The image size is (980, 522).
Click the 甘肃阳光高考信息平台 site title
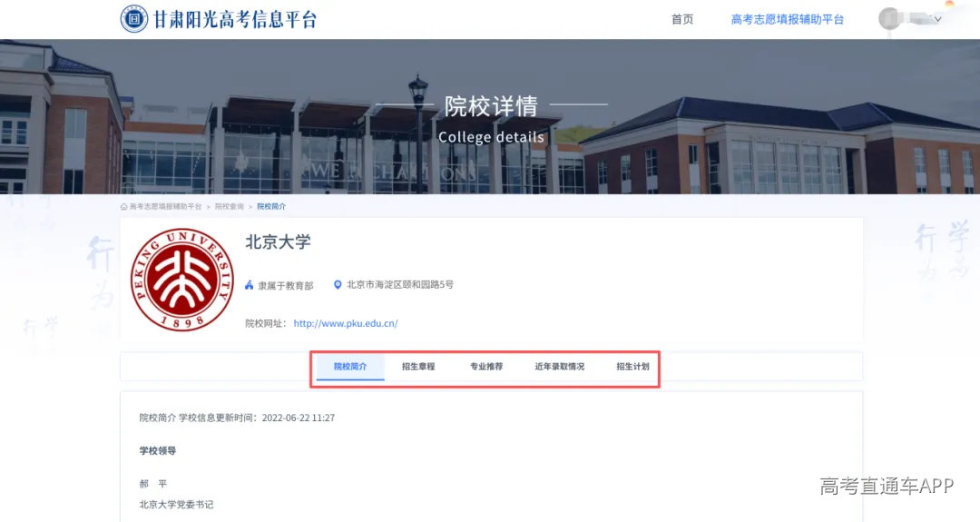pyautogui.click(x=235, y=19)
